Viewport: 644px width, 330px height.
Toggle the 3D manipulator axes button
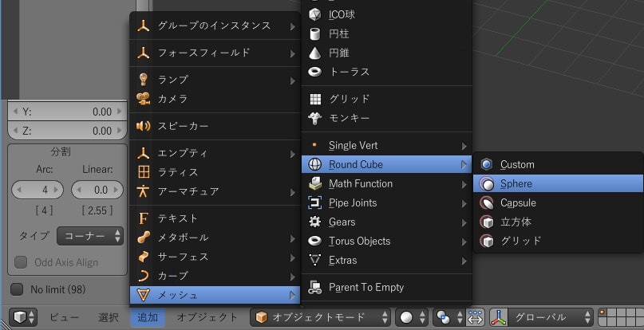497,317
